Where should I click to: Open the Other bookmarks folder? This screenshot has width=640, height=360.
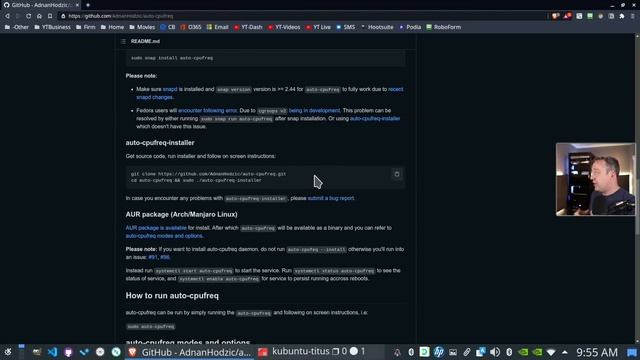[17, 27]
